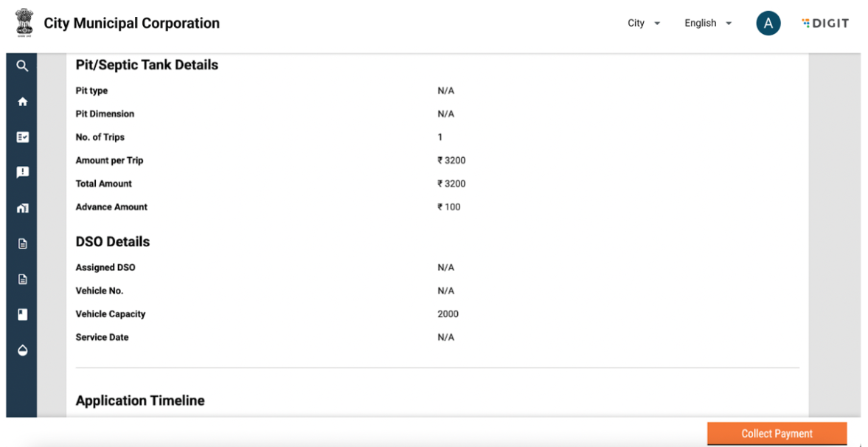The image size is (868, 447).
Task: Click the Advance Amount value ₹ 100
Action: (x=448, y=207)
